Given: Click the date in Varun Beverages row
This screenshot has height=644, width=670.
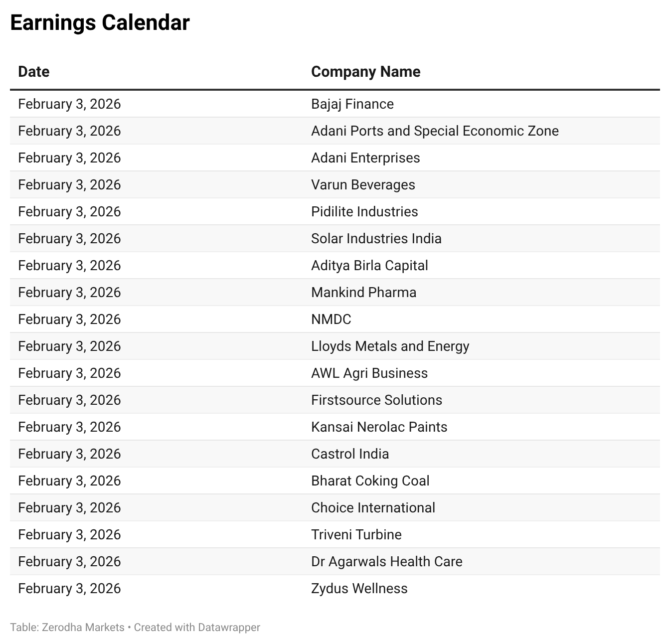Looking at the screenshot, I should 69,184.
